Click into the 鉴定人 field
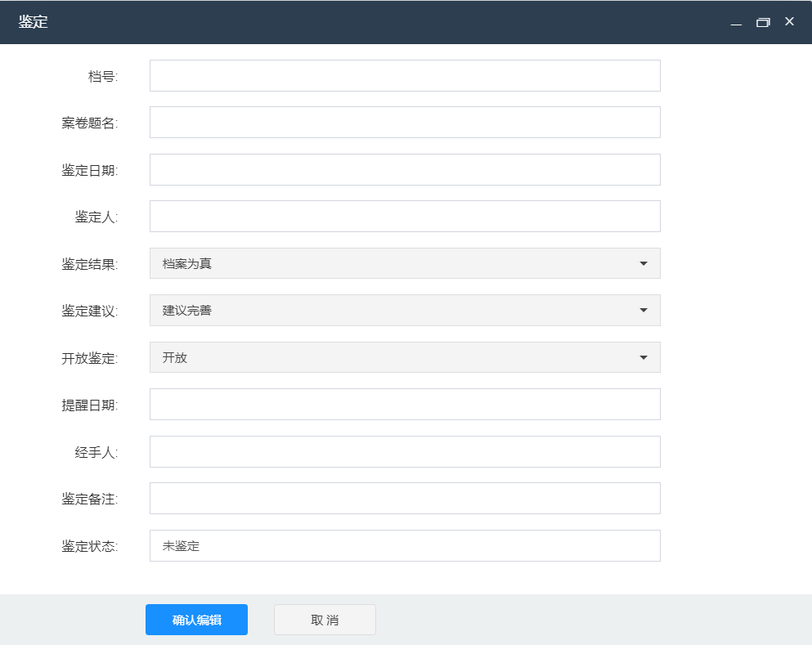Image resolution: width=812 pixels, height=645 pixels. pyautogui.click(x=405, y=216)
